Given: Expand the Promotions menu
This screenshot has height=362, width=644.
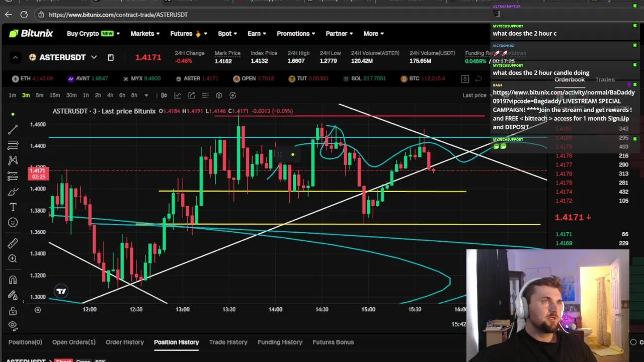Looking at the screenshot, I should click(x=296, y=34).
